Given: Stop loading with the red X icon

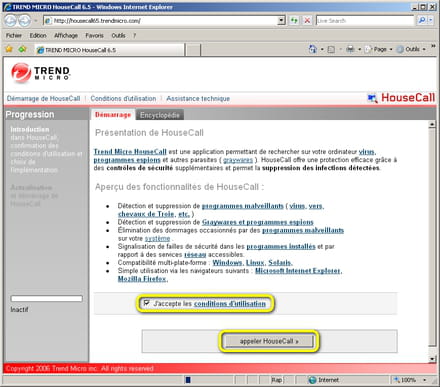Looking at the screenshot, I should [307, 21].
